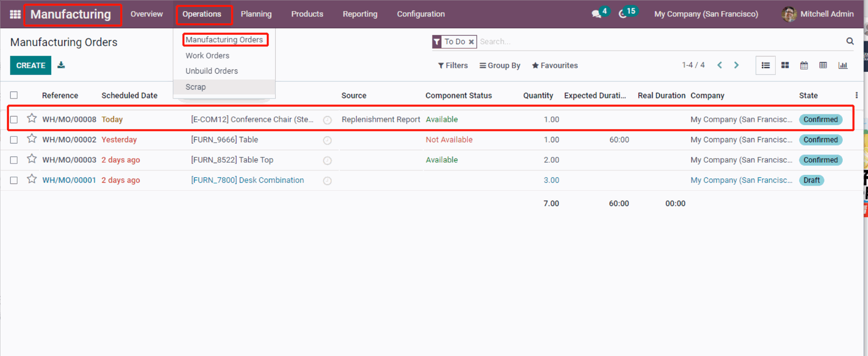Image resolution: width=868 pixels, height=356 pixels.
Task: Open the apps grid menu icon
Action: click(x=15, y=14)
